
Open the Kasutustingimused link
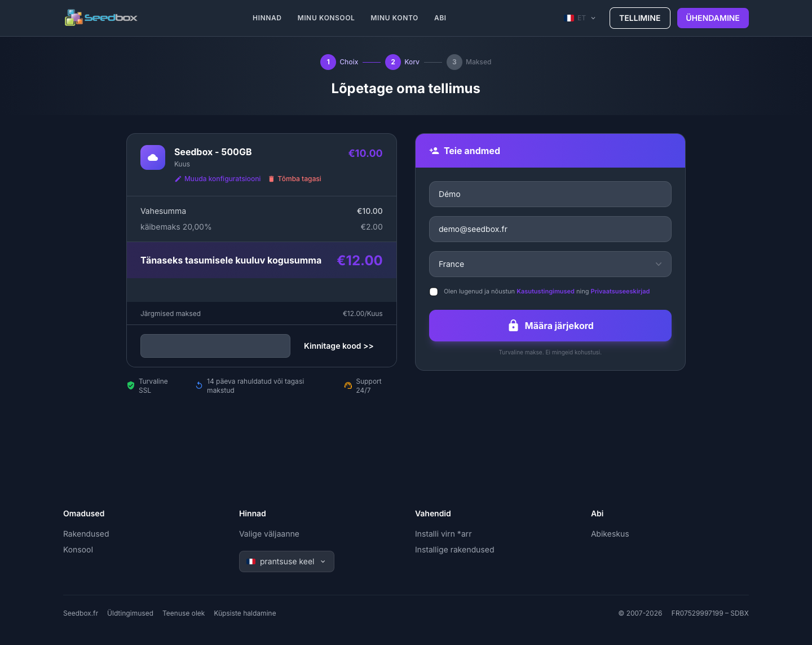pyautogui.click(x=545, y=292)
